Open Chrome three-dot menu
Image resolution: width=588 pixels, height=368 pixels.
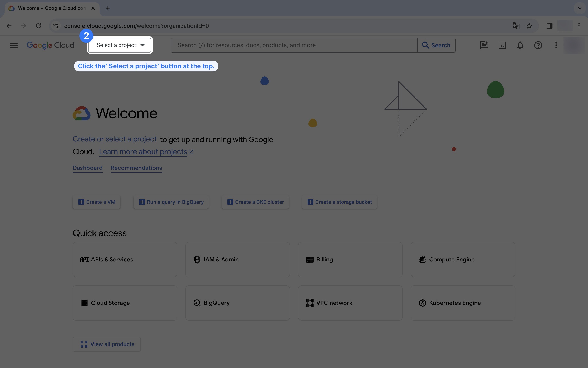tap(579, 26)
